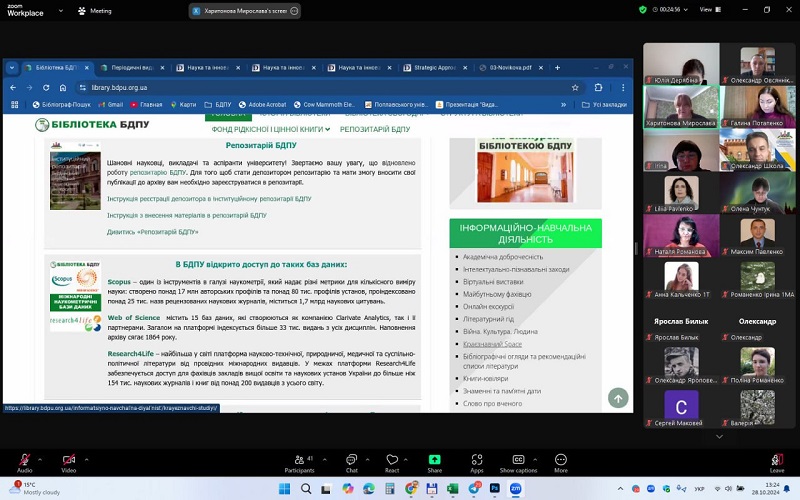Open the Participants panel
Screen dimensions: 800x500
click(x=300, y=463)
